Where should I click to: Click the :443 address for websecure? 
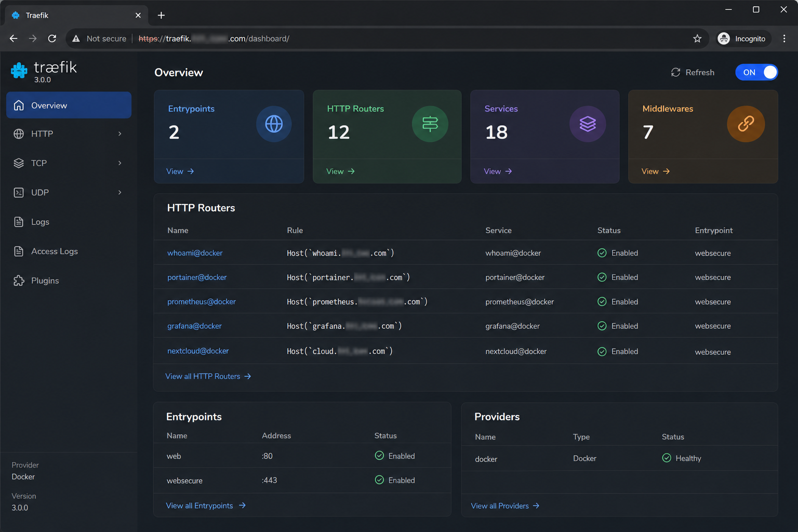270,481
